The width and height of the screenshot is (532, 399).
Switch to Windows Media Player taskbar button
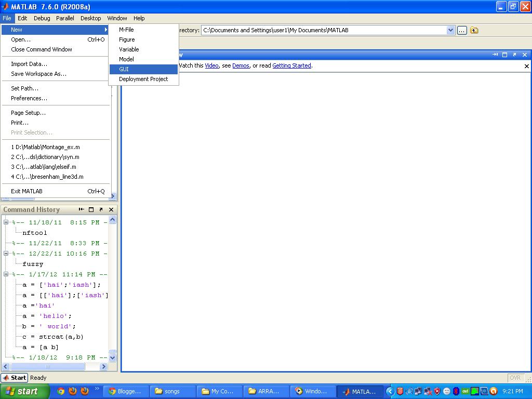pyautogui.click(x=312, y=391)
